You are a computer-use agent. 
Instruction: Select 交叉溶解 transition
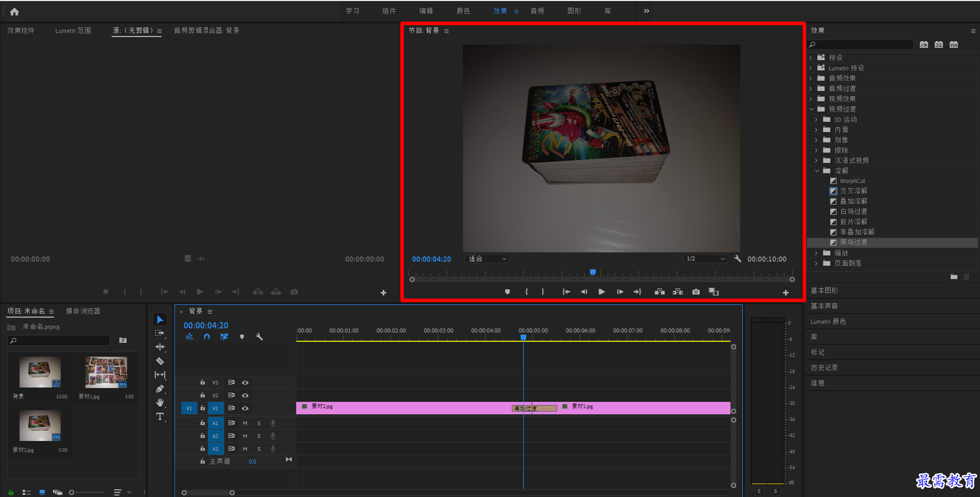[853, 191]
